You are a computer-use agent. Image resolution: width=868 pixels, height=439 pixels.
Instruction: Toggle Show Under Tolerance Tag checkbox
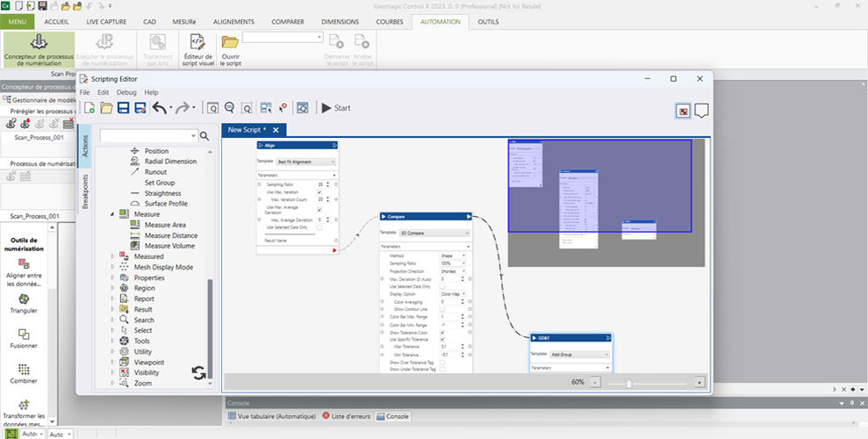[x=442, y=369]
